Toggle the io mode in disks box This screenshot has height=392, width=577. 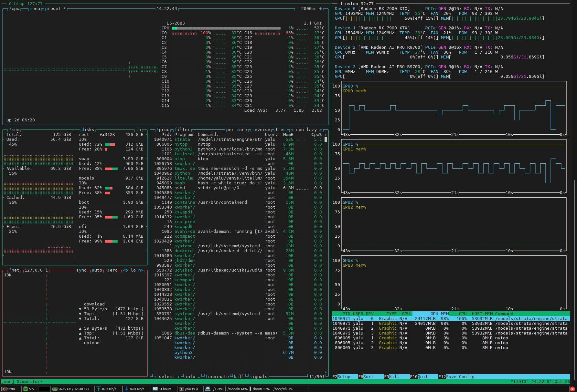[138, 129]
